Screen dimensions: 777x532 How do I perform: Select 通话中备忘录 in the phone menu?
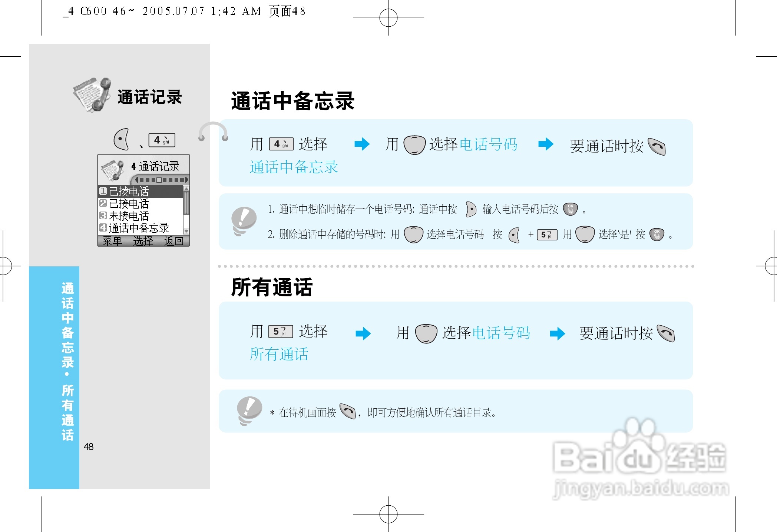point(138,228)
